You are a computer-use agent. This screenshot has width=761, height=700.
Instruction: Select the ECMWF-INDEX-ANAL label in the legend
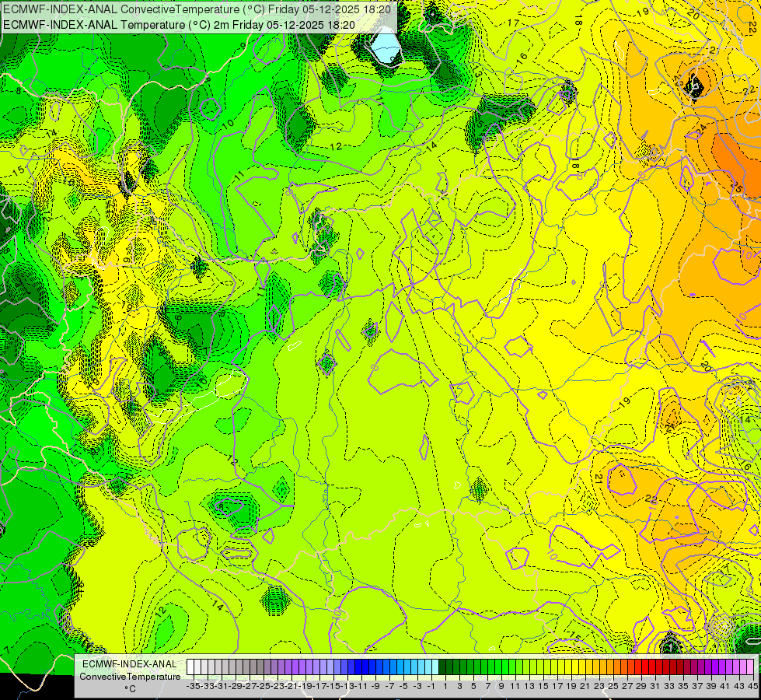(x=130, y=663)
